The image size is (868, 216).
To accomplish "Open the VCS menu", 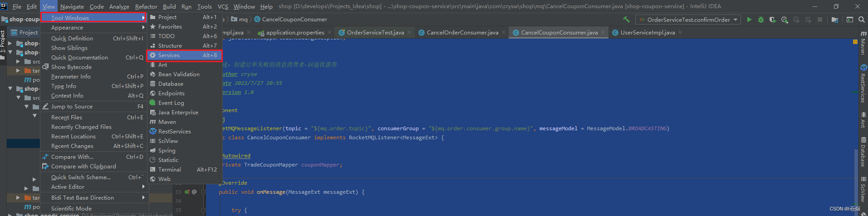I will tap(223, 6).
